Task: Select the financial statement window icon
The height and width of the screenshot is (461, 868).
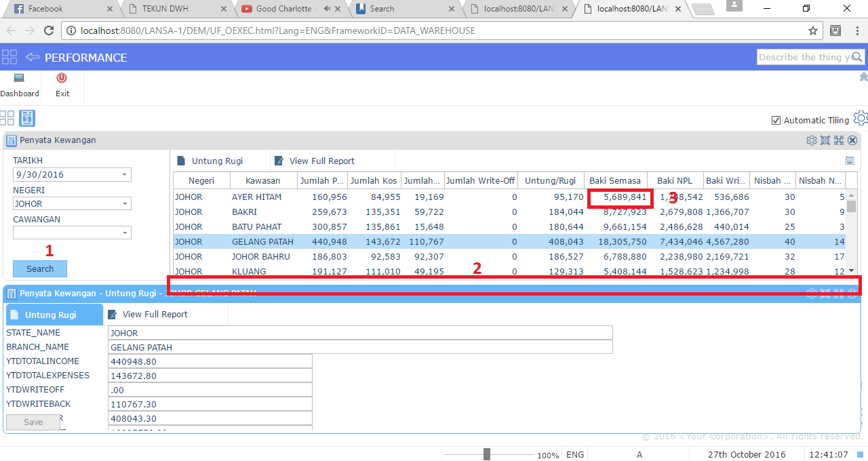Action: pos(27,118)
